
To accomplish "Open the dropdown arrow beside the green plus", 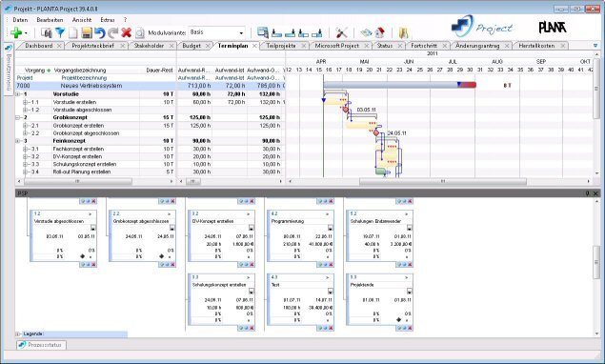I will click(26, 33).
